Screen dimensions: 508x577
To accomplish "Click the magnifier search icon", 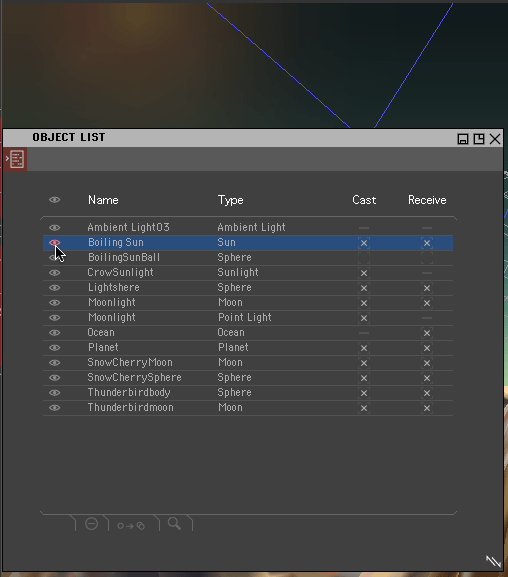I will 174,523.
